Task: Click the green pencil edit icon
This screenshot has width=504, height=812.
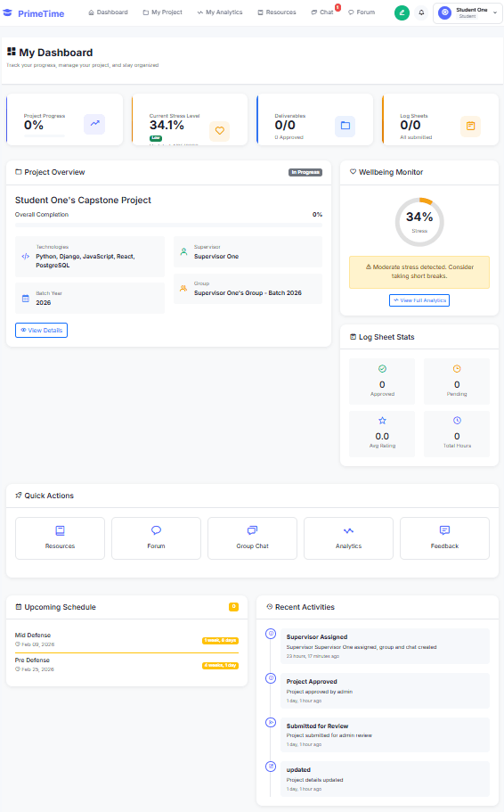Action: (402, 12)
